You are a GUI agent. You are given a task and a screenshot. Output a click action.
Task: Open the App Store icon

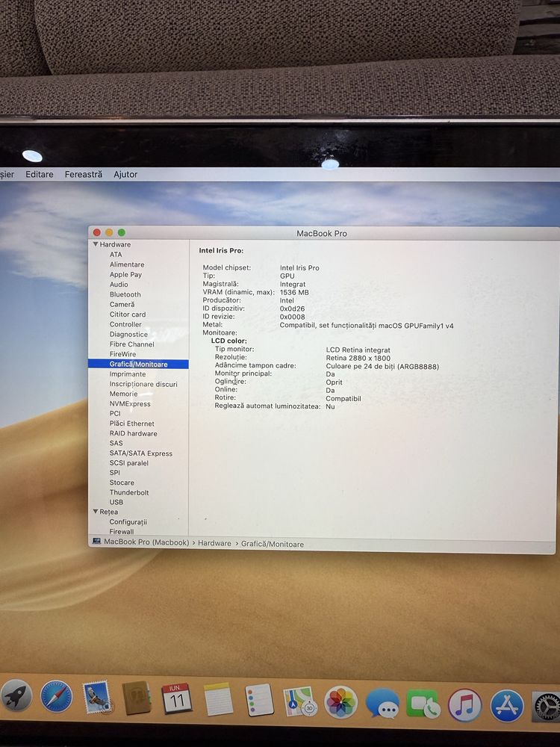click(x=507, y=706)
